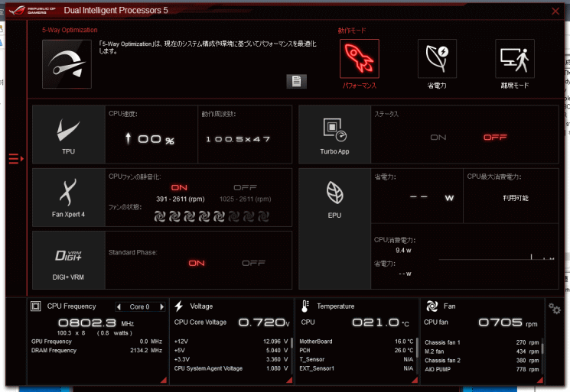Click the EXT_Sensor1 row

(x=357, y=368)
